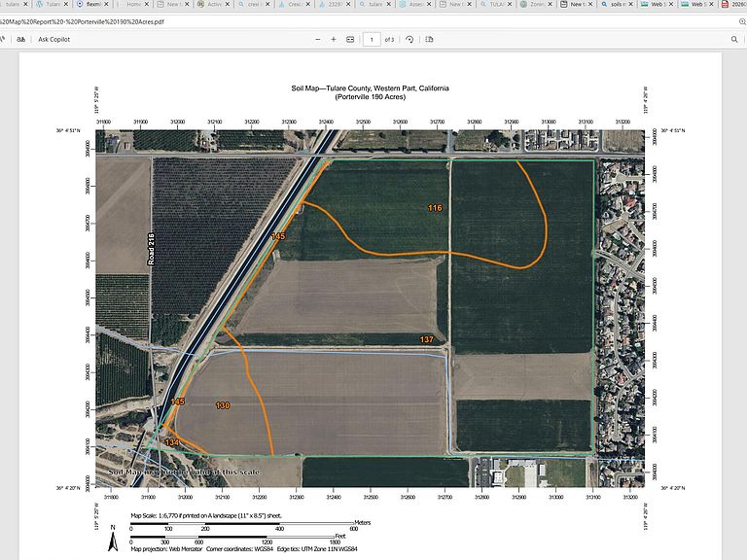Close the TULA tab
747x560 pixels.
510,4
